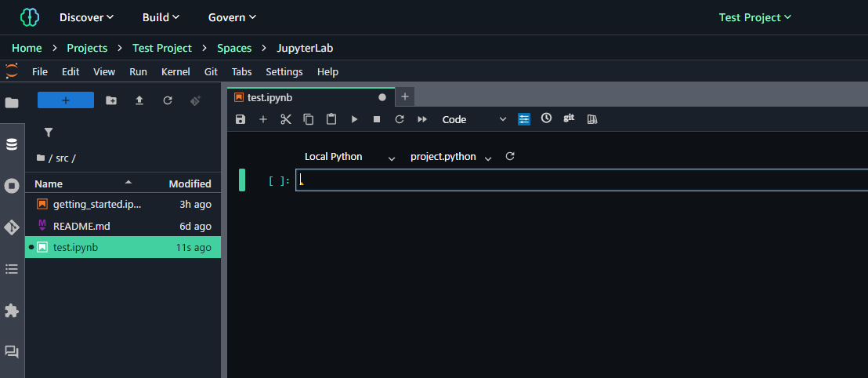The height and width of the screenshot is (378, 868).
Task: Click the src folder breadcrumb path
Action: tap(62, 158)
